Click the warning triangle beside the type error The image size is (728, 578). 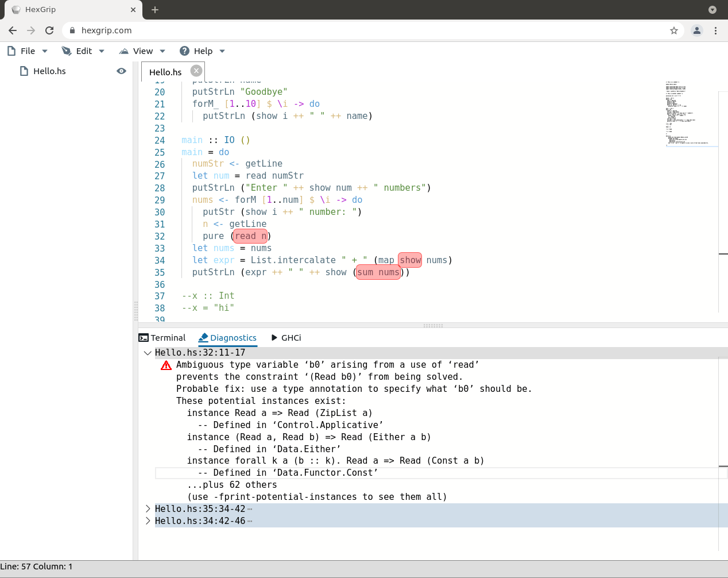(x=166, y=365)
